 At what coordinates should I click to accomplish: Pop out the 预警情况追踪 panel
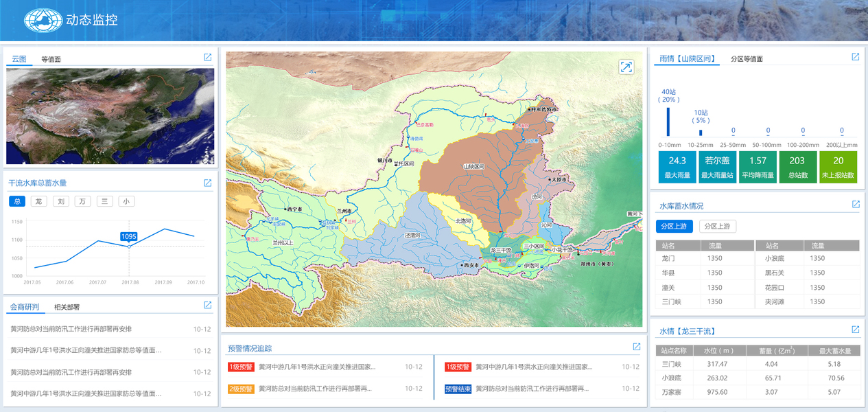(637, 347)
